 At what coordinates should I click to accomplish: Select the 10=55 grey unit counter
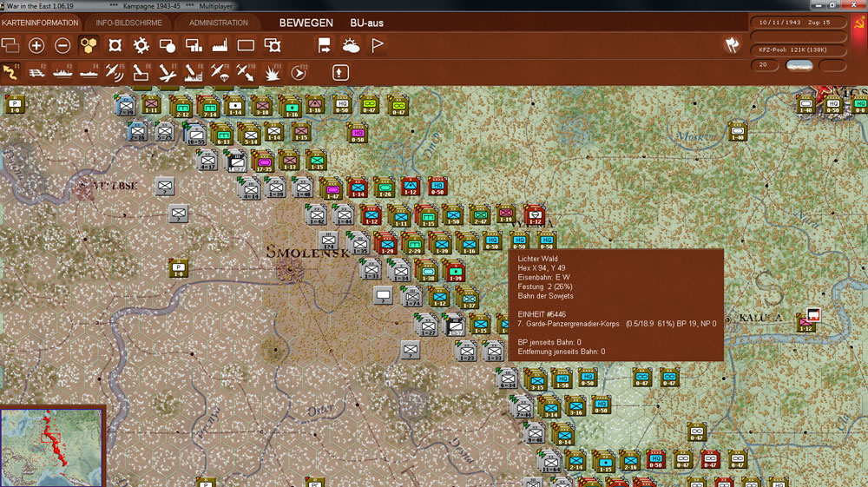point(195,135)
